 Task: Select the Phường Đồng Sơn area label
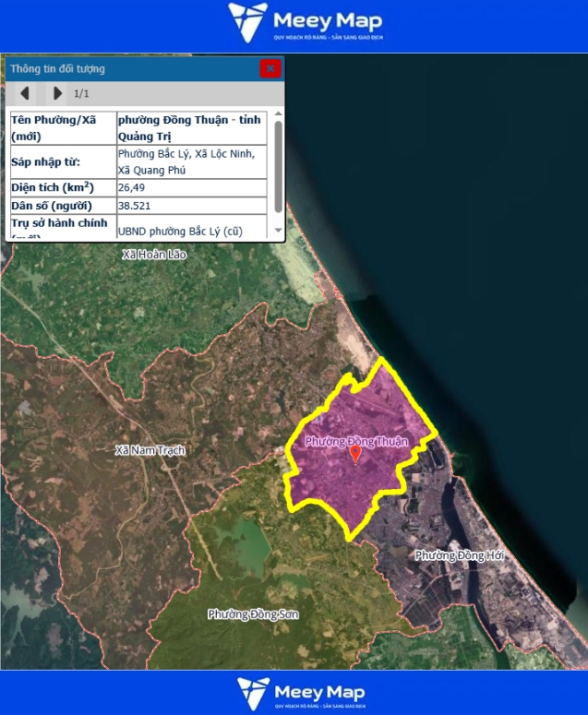[x=251, y=614]
